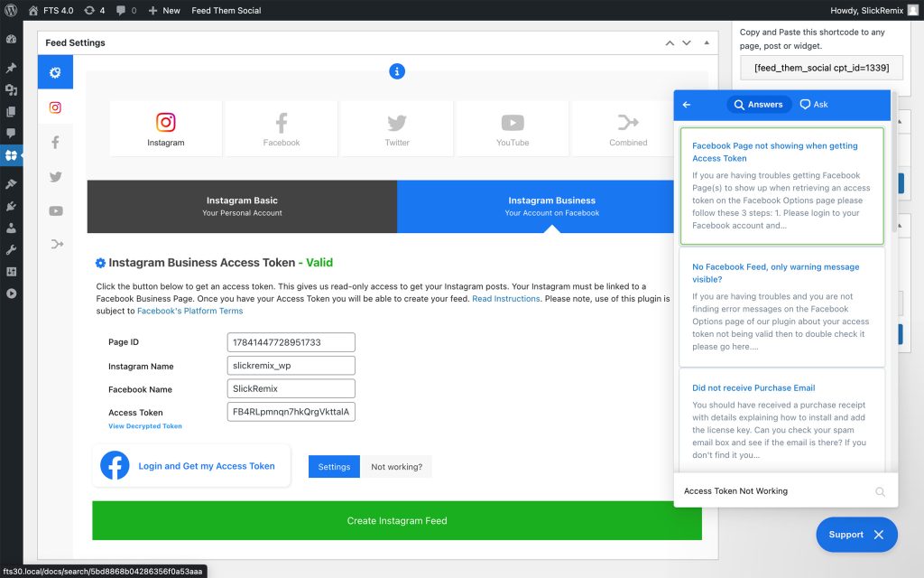Image resolution: width=924 pixels, height=578 pixels.
Task: Click the Access Token input field
Action: [x=291, y=412]
